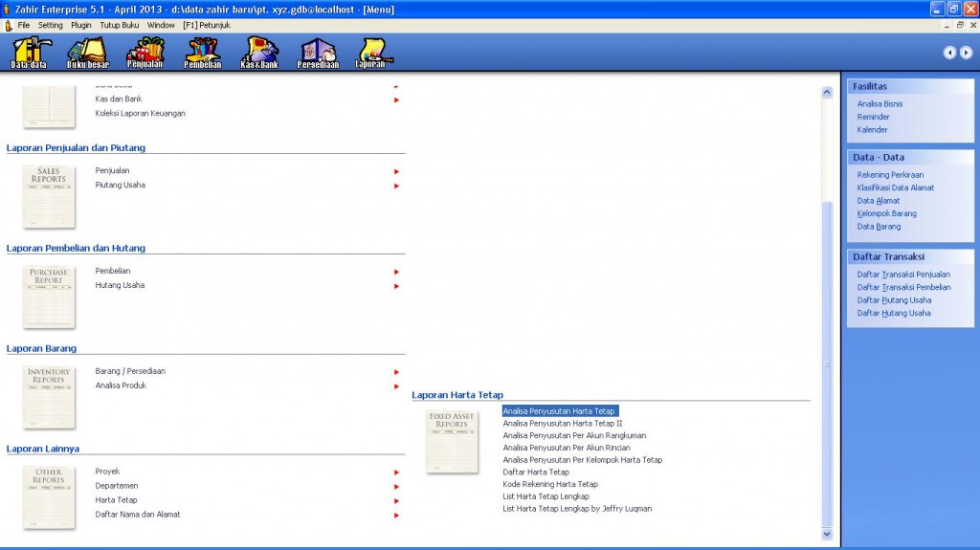Expand the Analisa Produk report arrow
Viewport: 980px width, 550px height.
396,385
